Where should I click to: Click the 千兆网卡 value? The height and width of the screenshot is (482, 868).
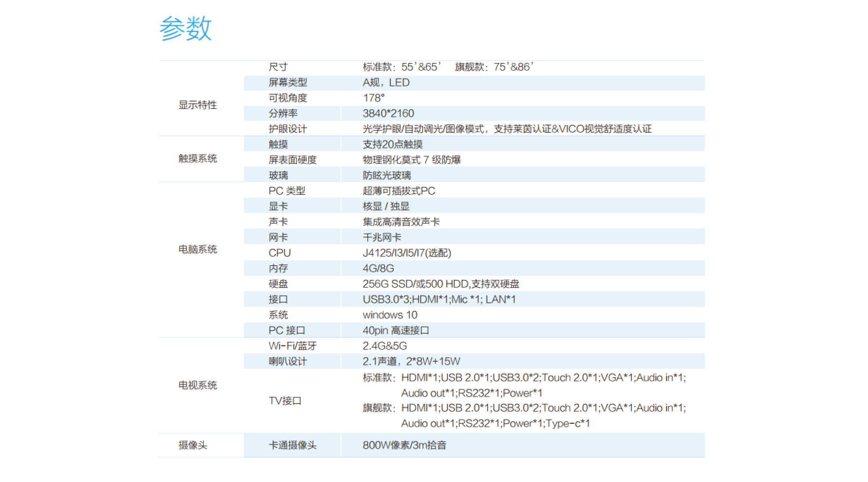(x=382, y=237)
